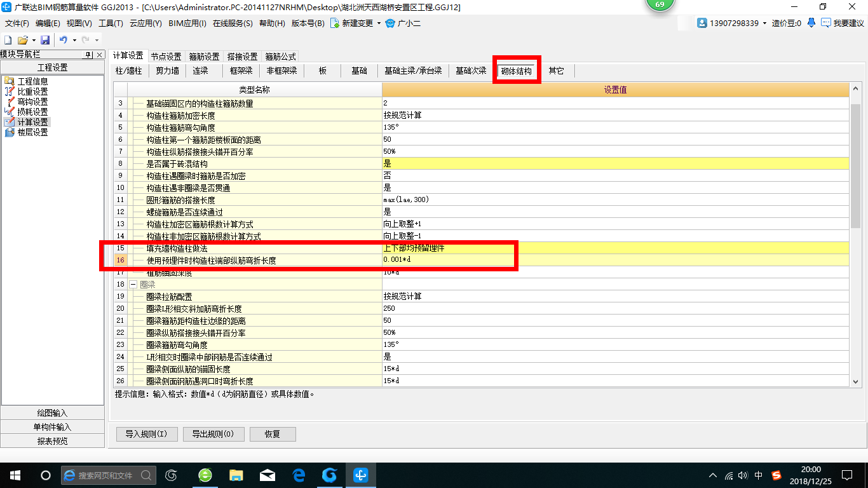868x488 pixels.
Task: Open the 报表预览 module section
Action: tap(53, 441)
